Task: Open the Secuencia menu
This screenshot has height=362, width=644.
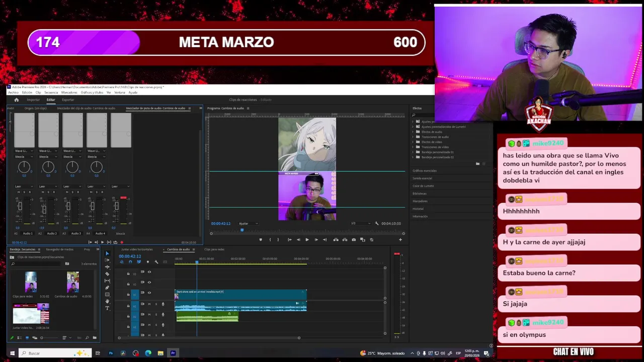Action: 51,93
